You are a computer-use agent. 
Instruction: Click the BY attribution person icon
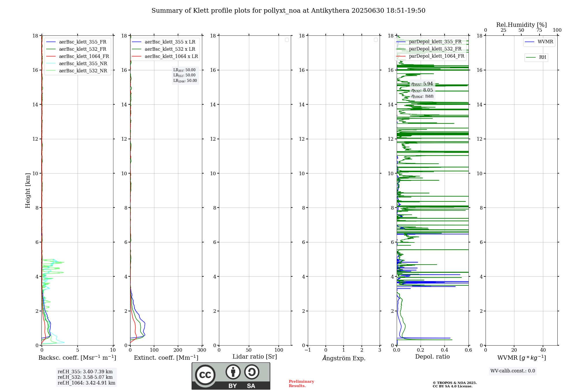pyautogui.click(x=233, y=372)
